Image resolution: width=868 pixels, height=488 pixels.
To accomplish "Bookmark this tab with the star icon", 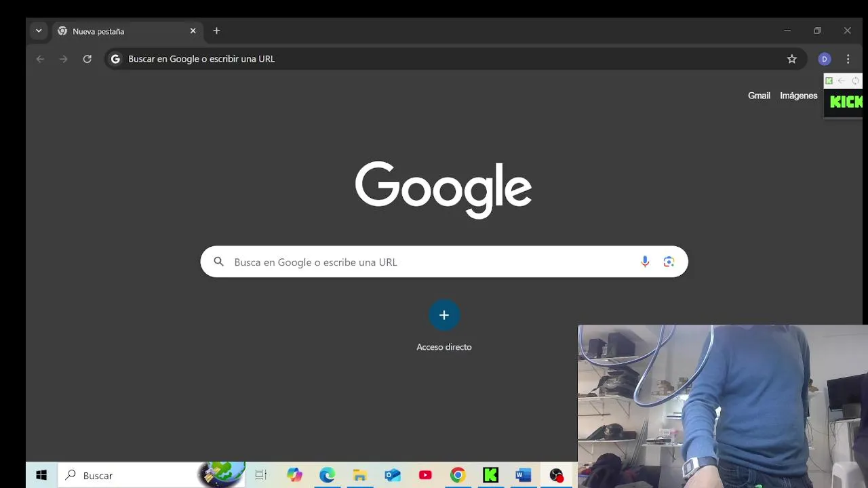I will click(791, 59).
